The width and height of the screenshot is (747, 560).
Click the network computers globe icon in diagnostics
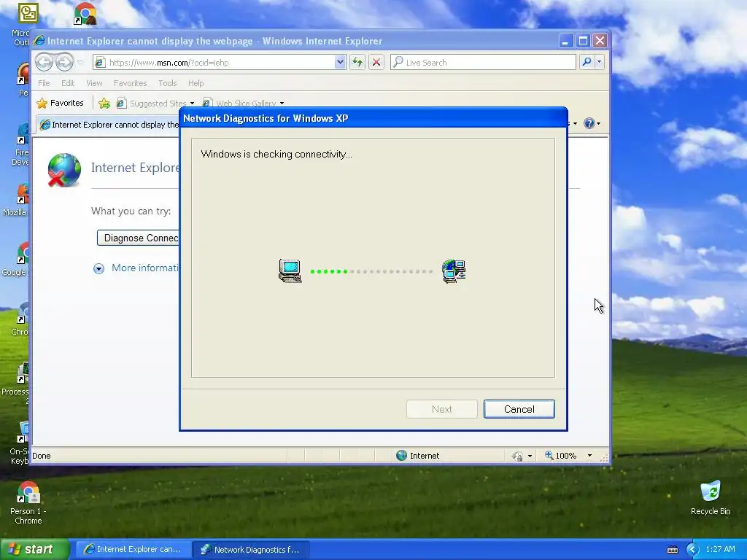[454, 271]
